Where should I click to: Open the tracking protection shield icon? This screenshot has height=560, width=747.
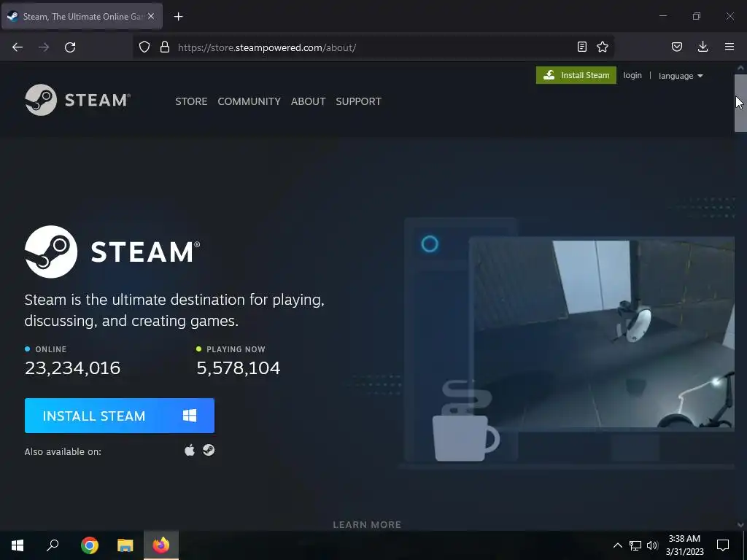point(144,47)
